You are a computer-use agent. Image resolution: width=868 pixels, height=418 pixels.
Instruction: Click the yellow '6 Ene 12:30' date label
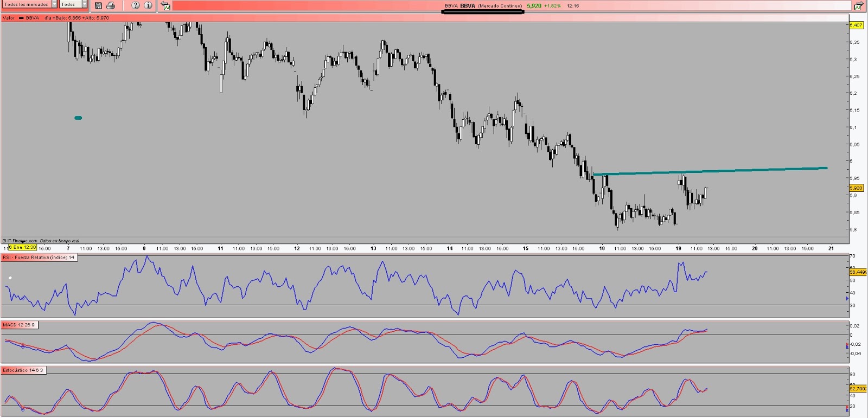pos(22,247)
